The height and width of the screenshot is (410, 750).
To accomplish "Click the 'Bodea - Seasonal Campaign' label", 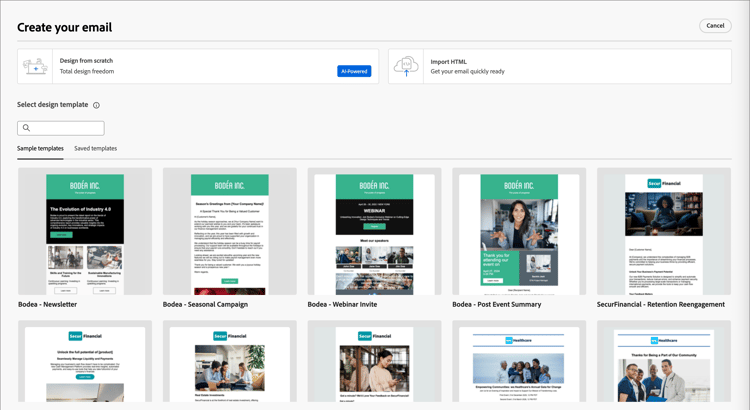I will point(205,304).
